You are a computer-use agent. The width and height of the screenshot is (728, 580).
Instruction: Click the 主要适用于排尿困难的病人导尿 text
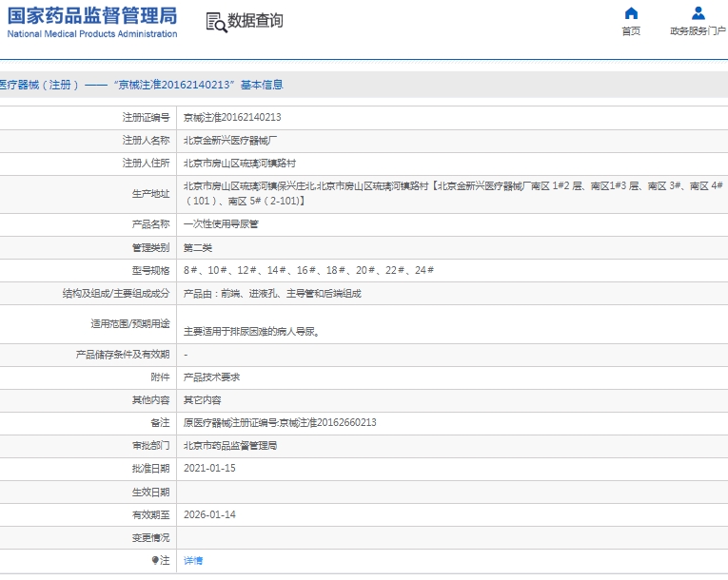[251, 331]
